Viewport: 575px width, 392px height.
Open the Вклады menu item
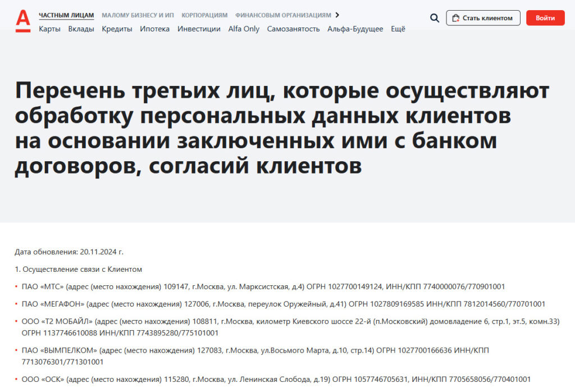(x=81, y=29)
